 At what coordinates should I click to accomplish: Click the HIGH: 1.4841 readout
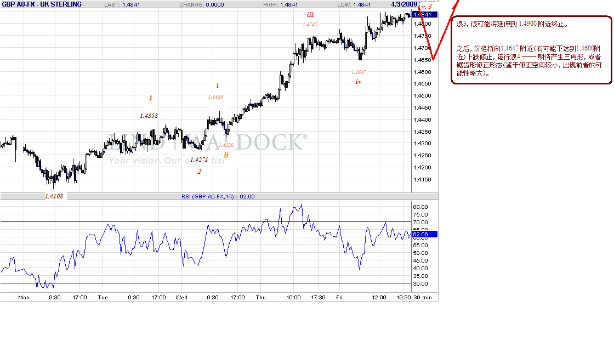point(280,5)
